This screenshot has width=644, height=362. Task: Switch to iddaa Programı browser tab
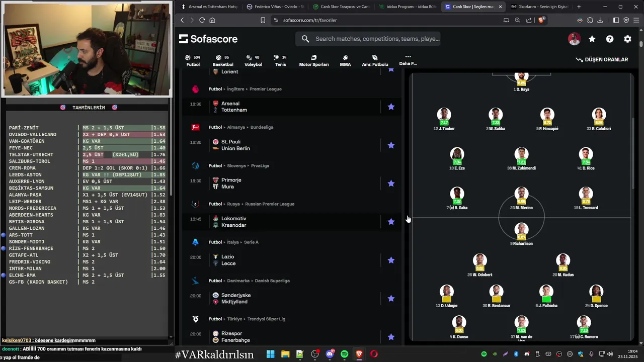pos(408,7)
